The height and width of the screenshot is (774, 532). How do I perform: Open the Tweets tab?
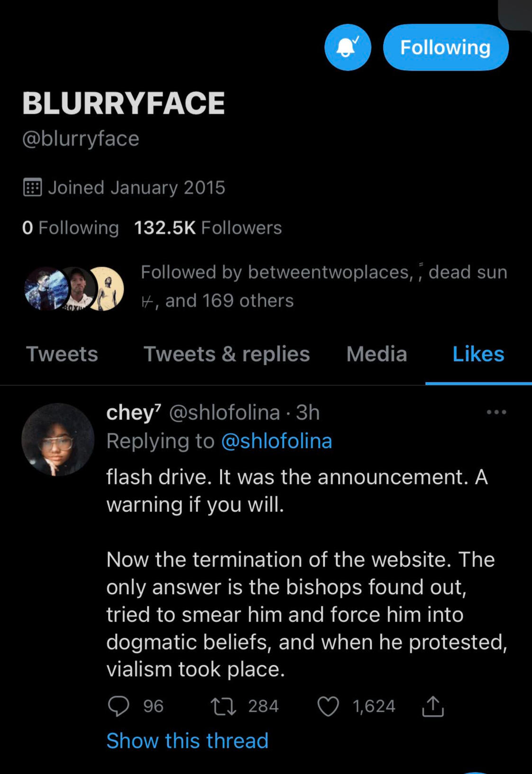point(62,354)
